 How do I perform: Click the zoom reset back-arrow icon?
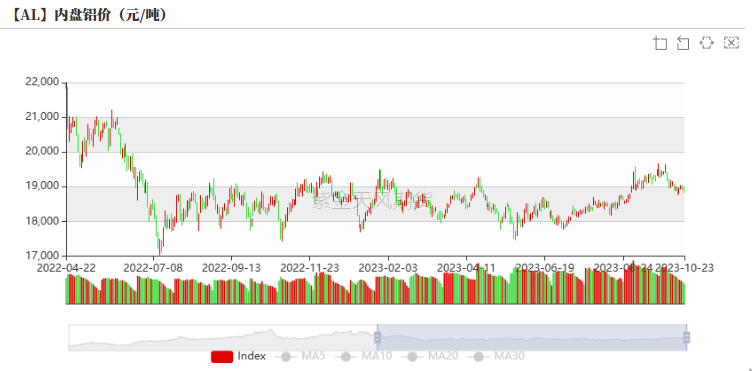(683, 43)
